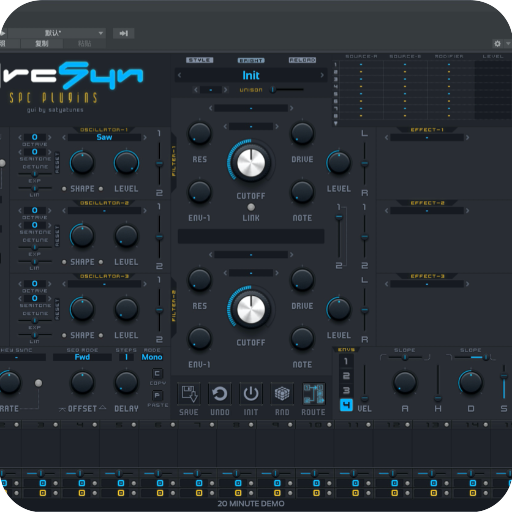Image resolution: width=512 pixels, height=512 pixels.
Task: Decrease Oscillator-1 semitone with left arrow
Action: pos(20,152)
